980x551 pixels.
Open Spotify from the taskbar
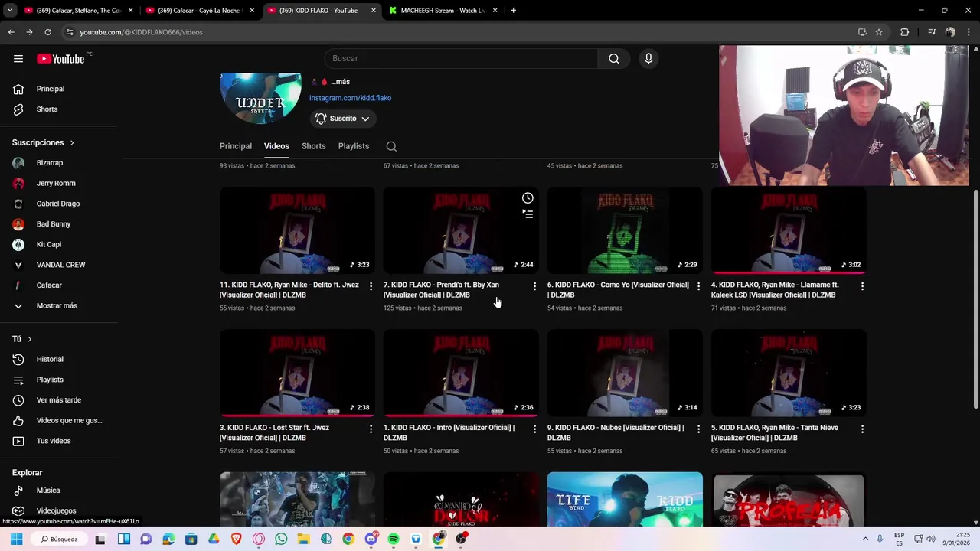coord(394,539)
